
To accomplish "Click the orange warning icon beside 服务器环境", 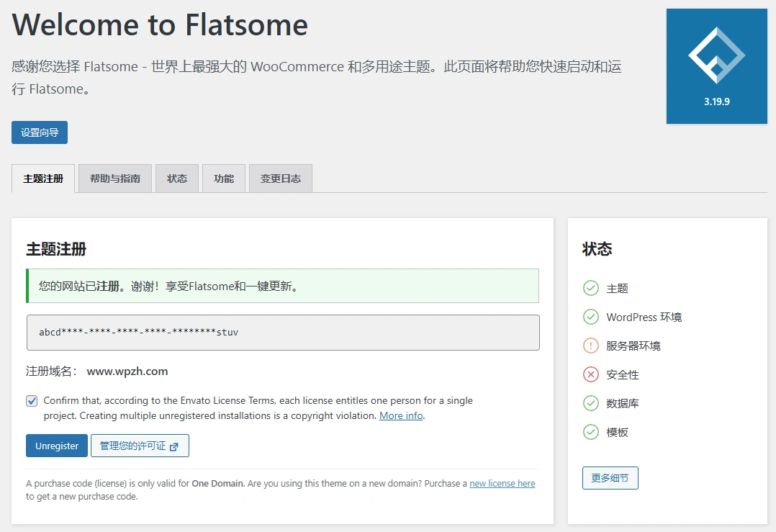I will coord(590,346).
